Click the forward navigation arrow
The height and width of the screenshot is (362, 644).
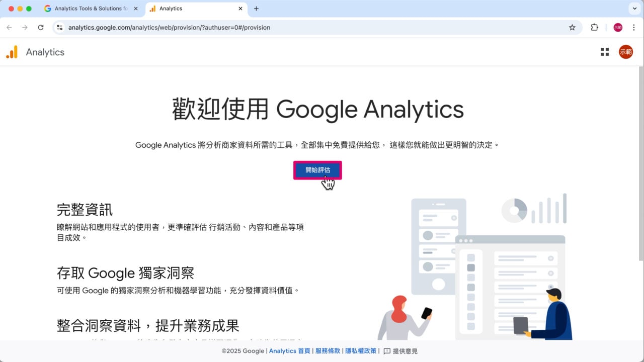pyautogui.click(x=25, y=28)
